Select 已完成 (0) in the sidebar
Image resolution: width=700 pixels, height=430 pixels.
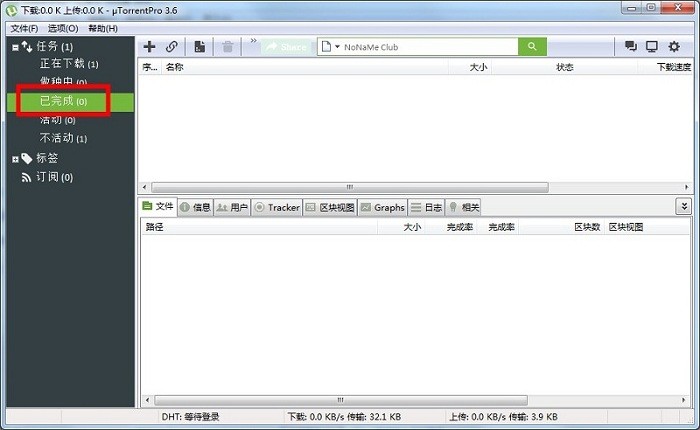coord(63,101)
